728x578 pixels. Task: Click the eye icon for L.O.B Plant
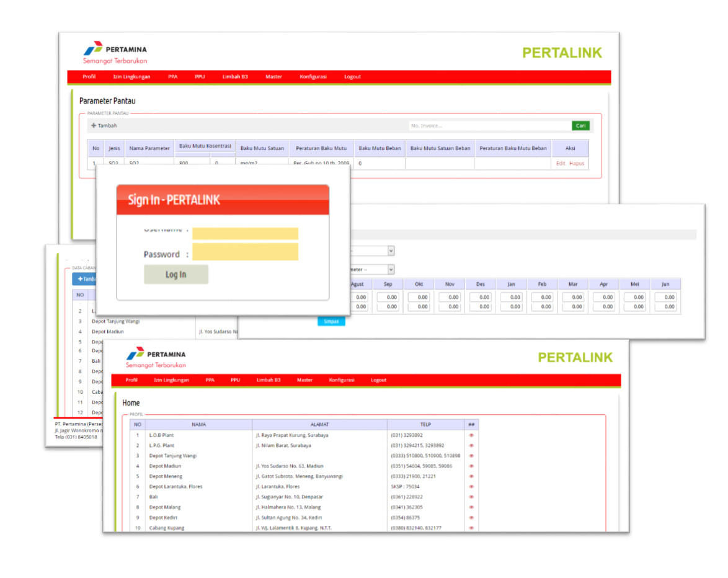(471, 435)
